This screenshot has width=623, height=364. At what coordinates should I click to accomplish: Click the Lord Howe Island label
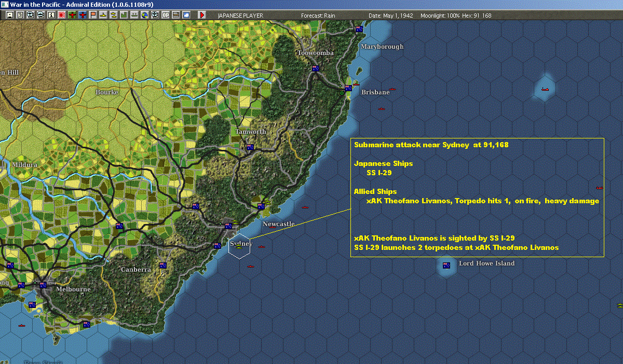[486, 263]
